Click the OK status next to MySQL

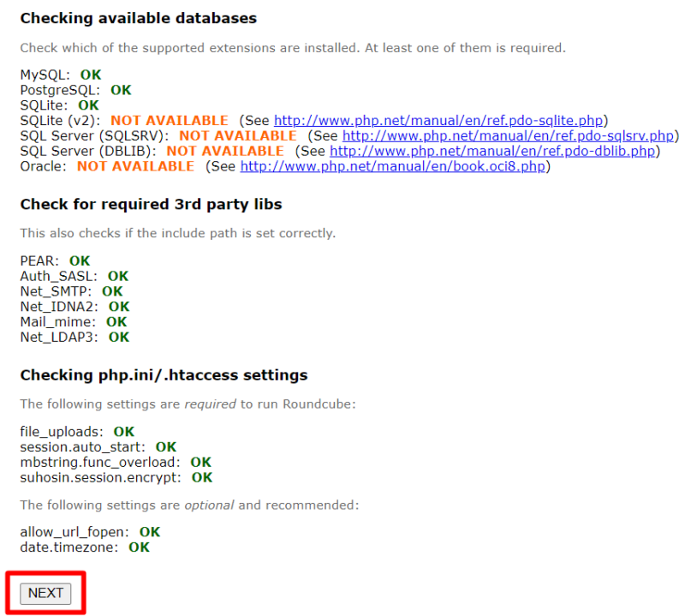[91, 75]
